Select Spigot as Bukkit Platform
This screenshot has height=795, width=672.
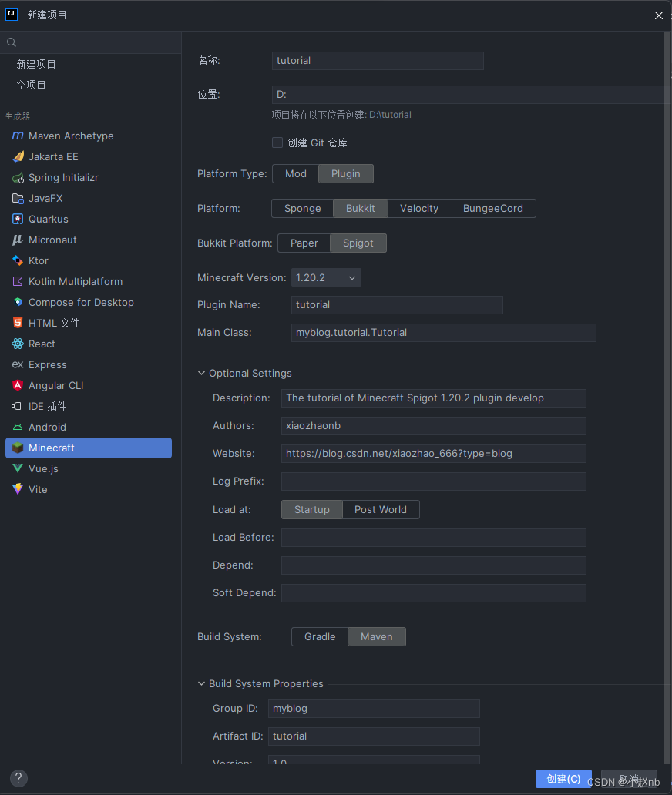coord(358,243)
